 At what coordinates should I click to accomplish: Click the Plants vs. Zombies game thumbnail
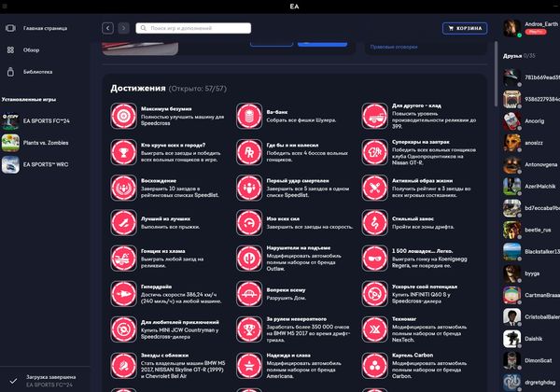[x=10, y=143]
